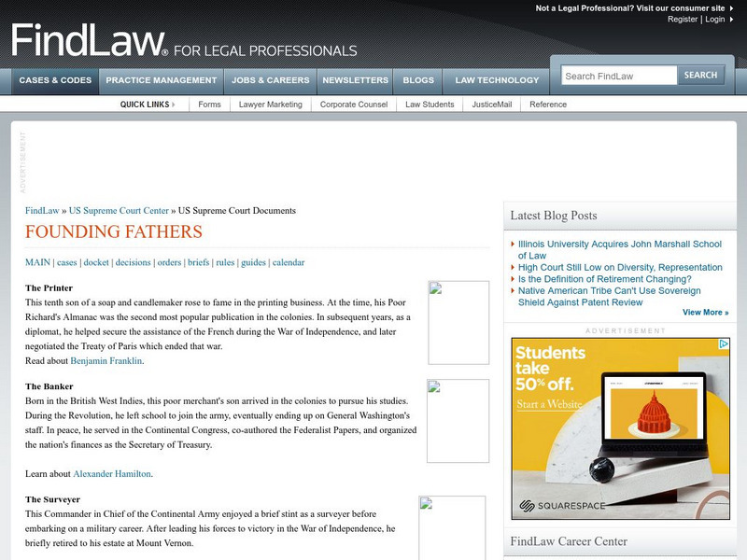
Task: Click US Supreme Court Documents breadcrumb text
Action: pos(237,211)
